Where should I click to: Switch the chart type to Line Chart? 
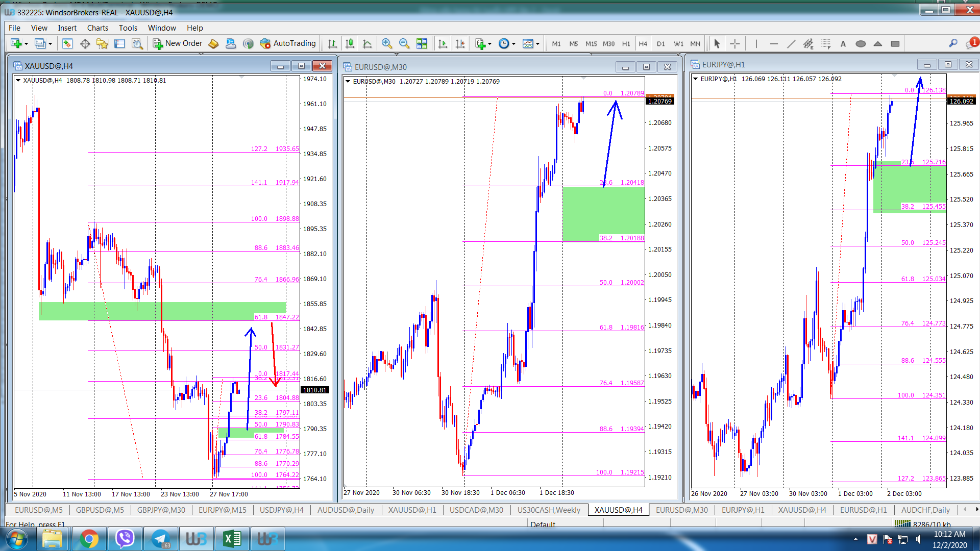(x=367, y=44)
